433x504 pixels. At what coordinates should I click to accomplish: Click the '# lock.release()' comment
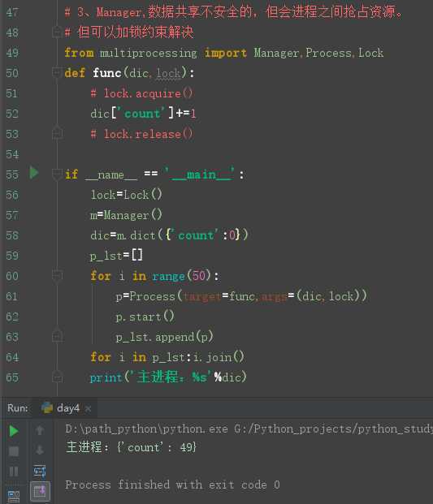click(x=141, y=134)
